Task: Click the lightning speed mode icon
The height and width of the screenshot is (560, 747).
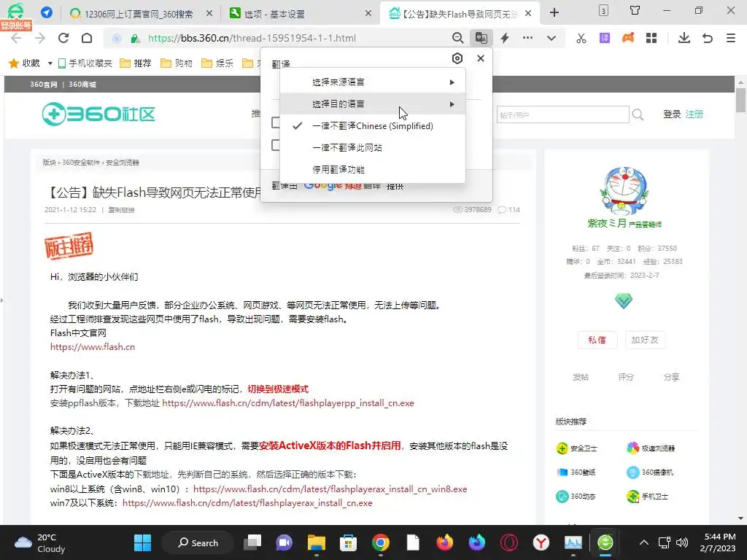Action: (x=505, y=38)
